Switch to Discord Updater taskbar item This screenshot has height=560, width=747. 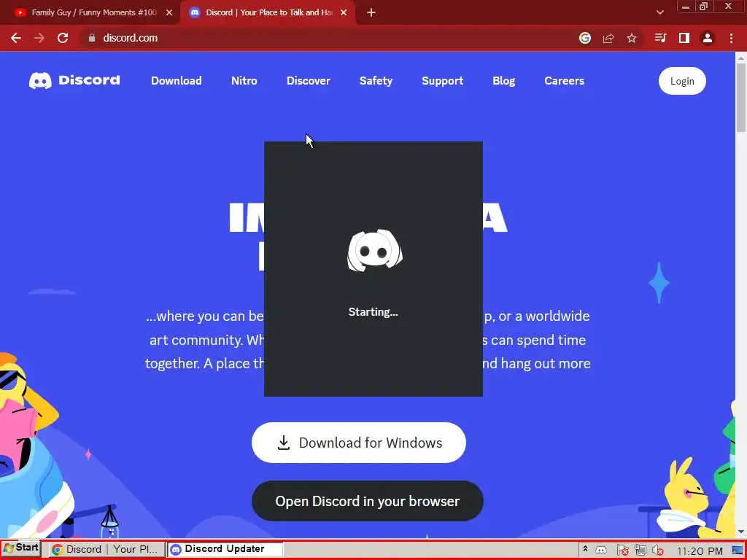click(x=225, y=549)
